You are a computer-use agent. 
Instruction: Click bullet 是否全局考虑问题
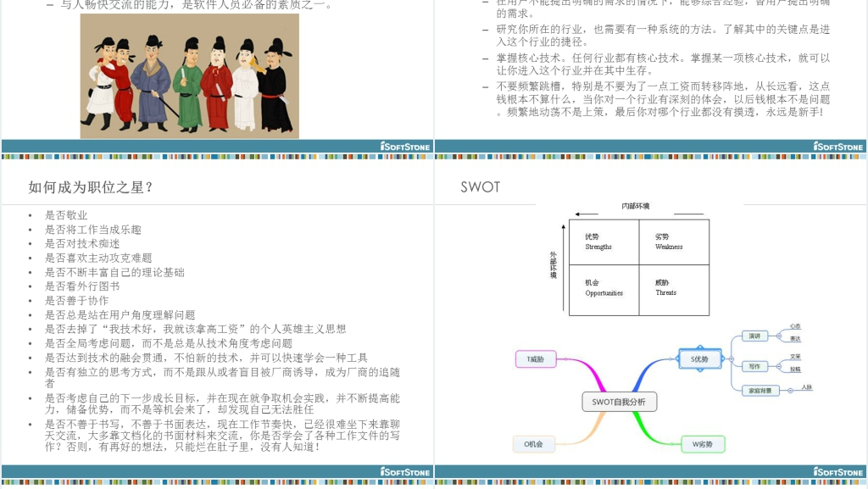169,343
